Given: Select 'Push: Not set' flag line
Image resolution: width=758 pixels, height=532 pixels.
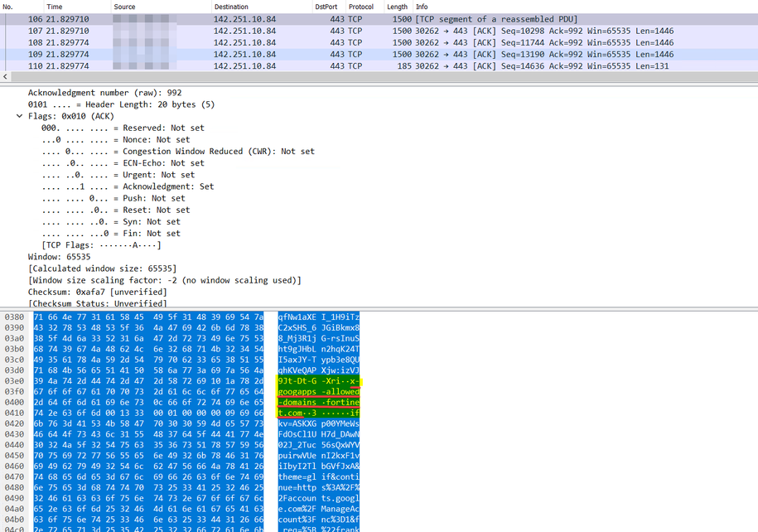Looking at the screenshot, I should coord(113,198).
